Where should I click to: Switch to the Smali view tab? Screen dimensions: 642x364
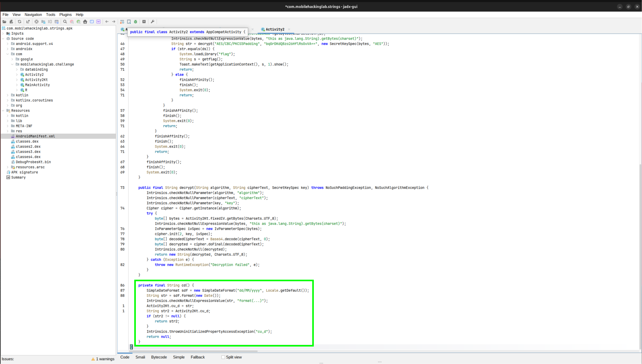pyautogui.click(x=140, y=357)
